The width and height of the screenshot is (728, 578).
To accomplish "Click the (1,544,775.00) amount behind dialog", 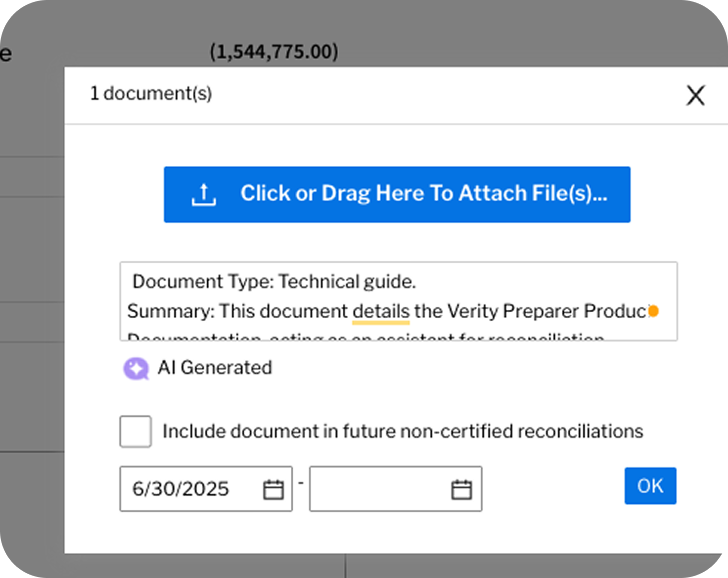I will tap(274, 51).
